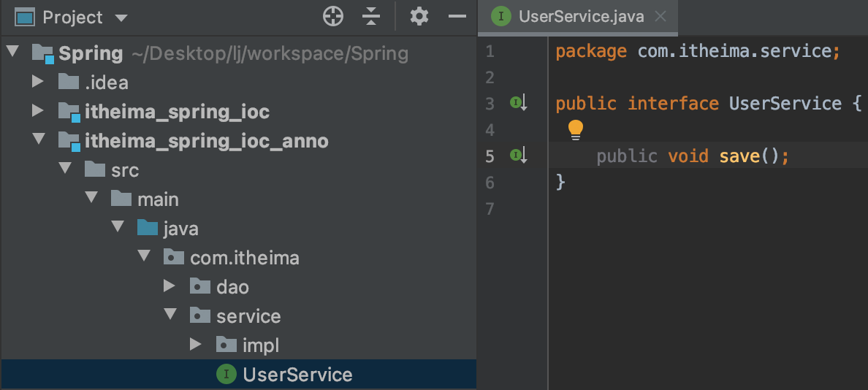Click the locate current file target icon
The height and width of the screenshot is (390, 868).
tap(333, 17)
